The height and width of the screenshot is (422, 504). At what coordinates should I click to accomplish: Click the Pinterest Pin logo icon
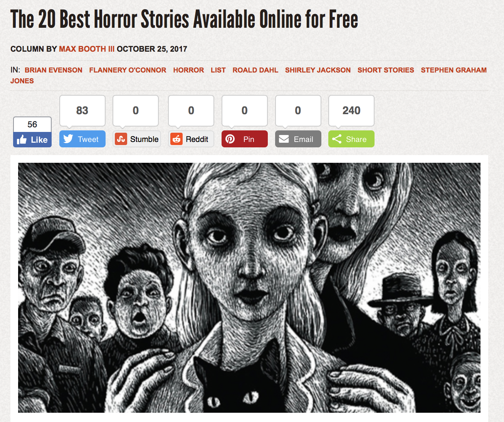pyautogui.click(x=230, y=139)
